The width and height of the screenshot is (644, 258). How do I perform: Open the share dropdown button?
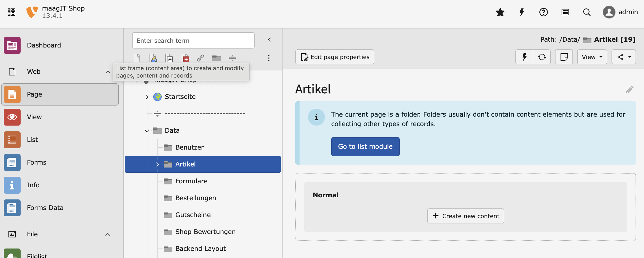pos(624,57)
